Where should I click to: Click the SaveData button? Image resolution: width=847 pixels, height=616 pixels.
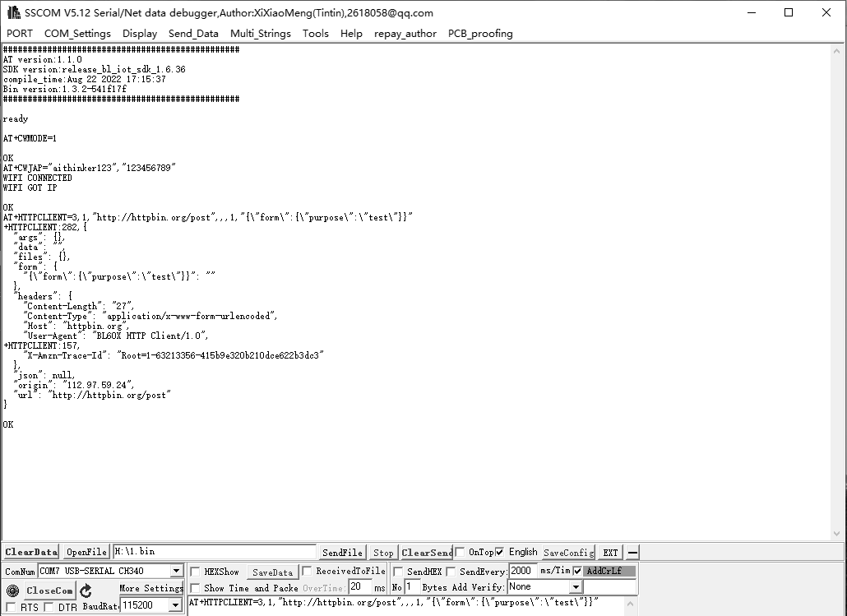272,572
